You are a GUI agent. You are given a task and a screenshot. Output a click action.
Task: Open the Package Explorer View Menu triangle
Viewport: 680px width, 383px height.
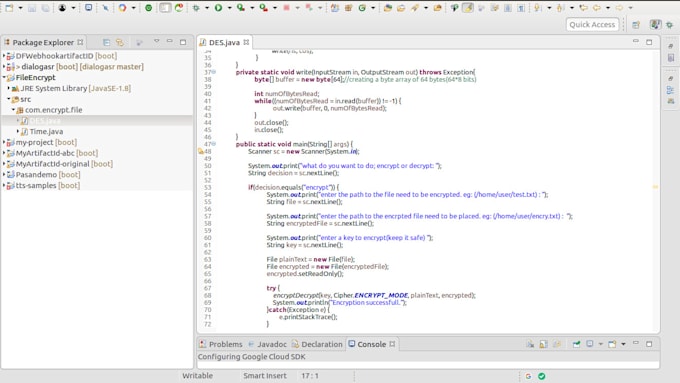pyautogui.click(x=157, y=41)
